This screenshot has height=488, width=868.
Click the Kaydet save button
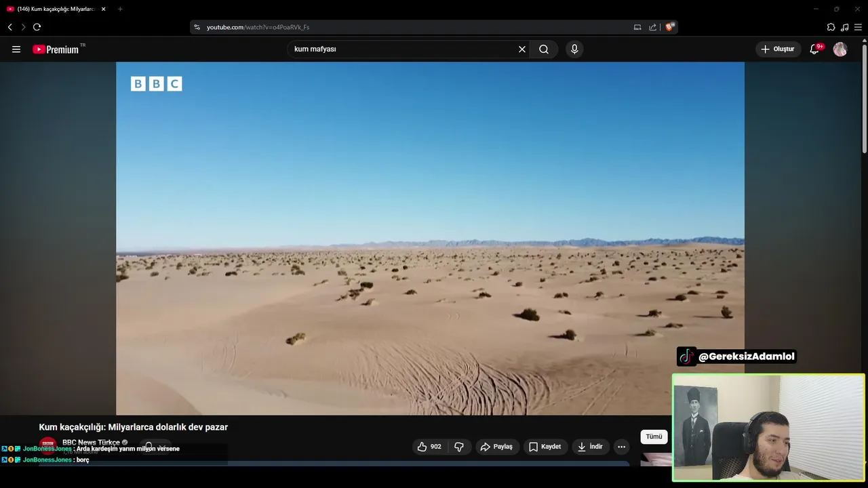(x=545, y=447)
